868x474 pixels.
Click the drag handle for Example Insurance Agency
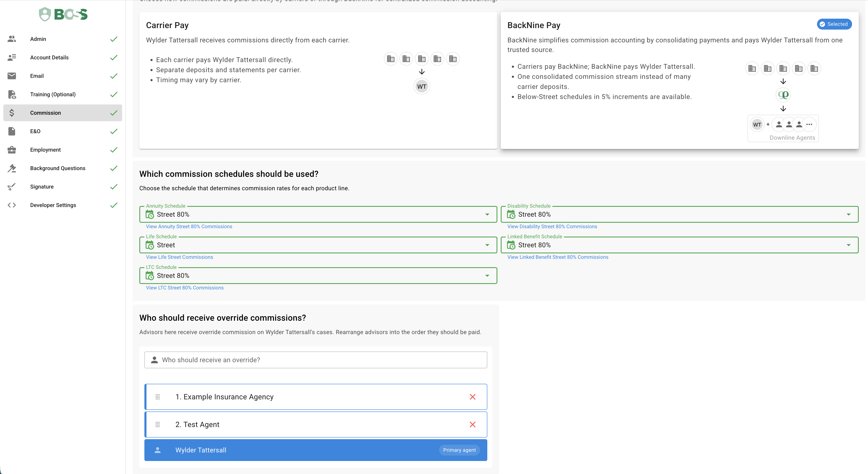click(157, 397)
